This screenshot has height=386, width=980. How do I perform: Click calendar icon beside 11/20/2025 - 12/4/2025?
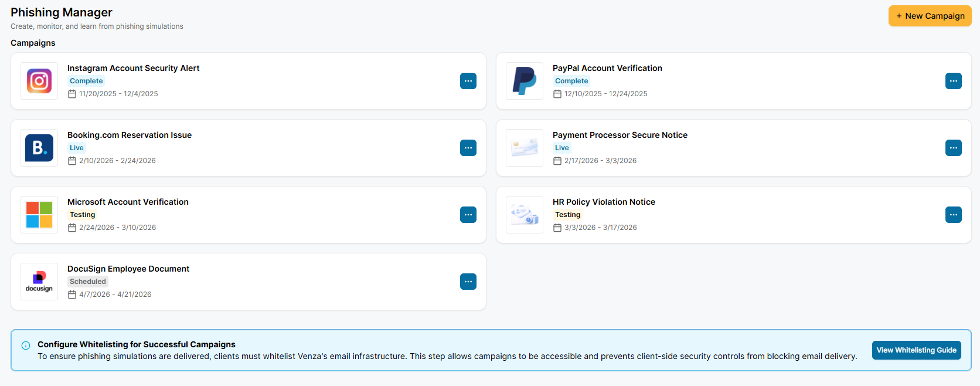[x=72, y=94]
